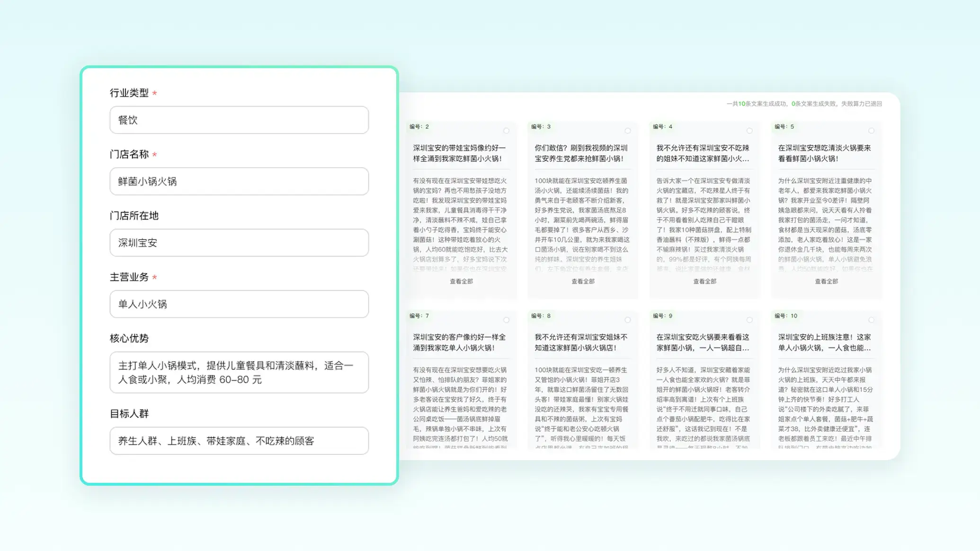
Task: Click the 目标人群 label
Action: (129, 414)
